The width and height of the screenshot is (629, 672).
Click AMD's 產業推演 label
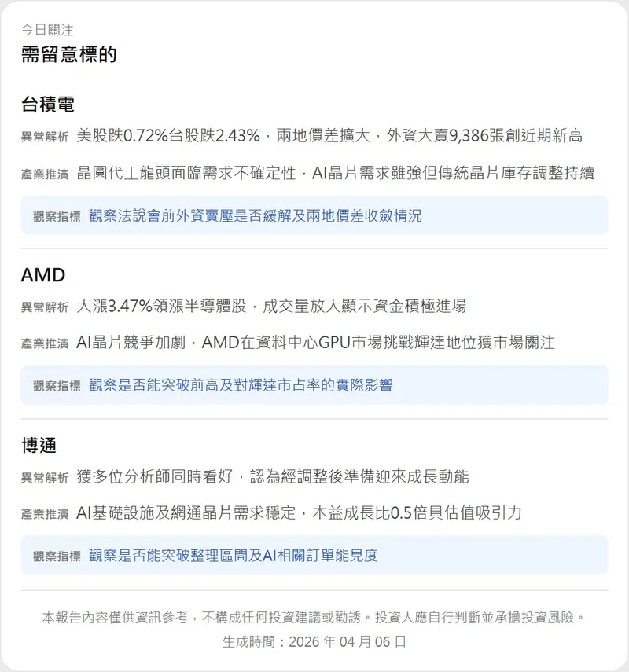pos(45,343)
